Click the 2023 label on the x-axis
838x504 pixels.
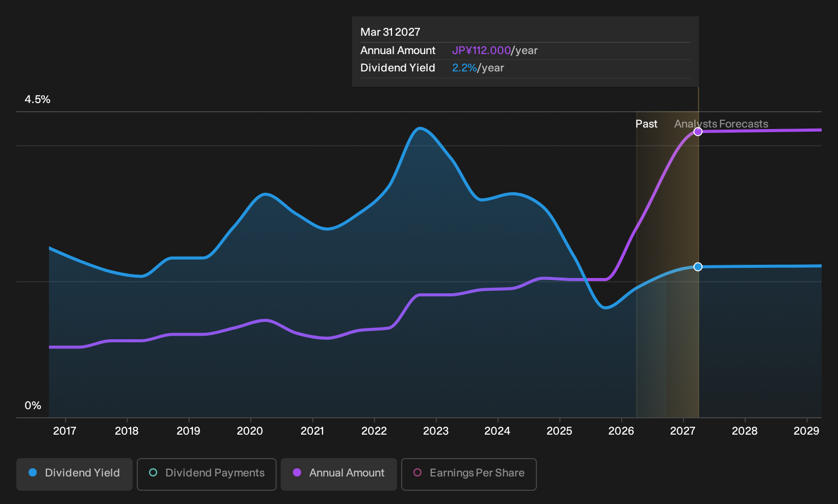pos(436,431)
